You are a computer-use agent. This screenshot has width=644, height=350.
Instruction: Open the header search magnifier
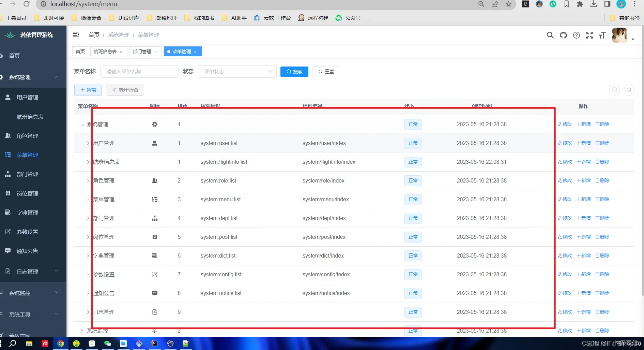[550, 35]
